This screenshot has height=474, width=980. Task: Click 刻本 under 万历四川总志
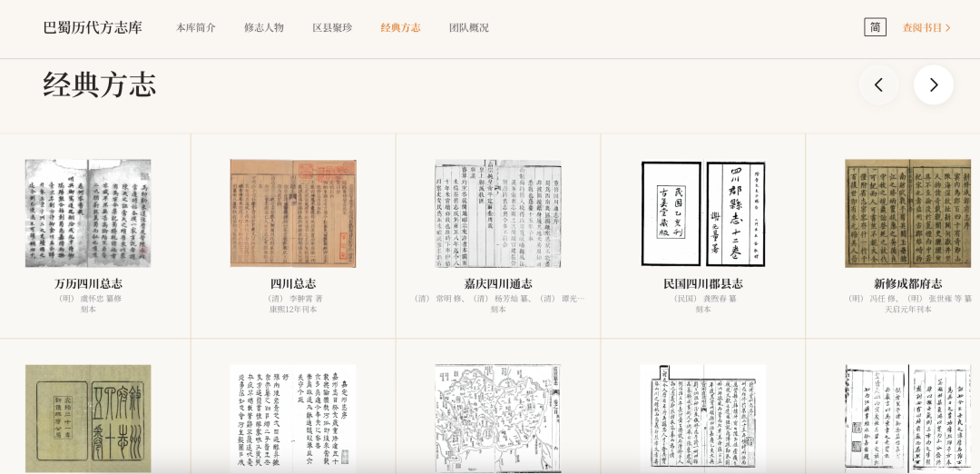click(88, 309)
